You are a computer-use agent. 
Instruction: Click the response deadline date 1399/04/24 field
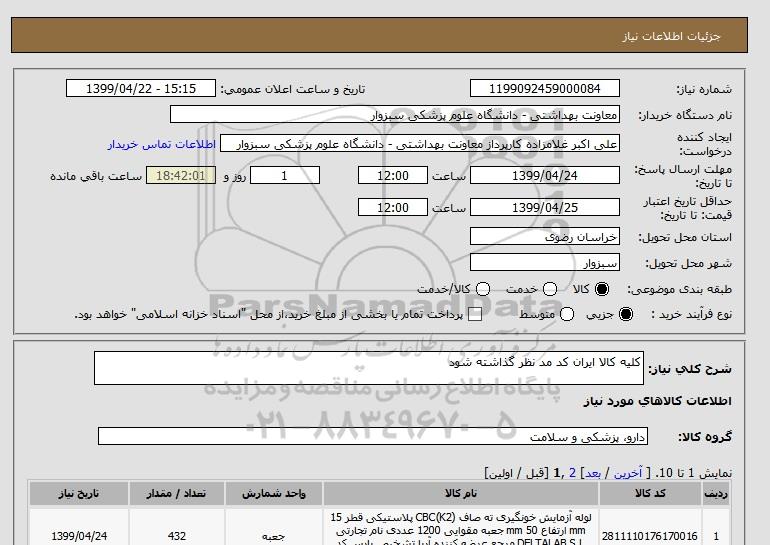pos(545,175)
